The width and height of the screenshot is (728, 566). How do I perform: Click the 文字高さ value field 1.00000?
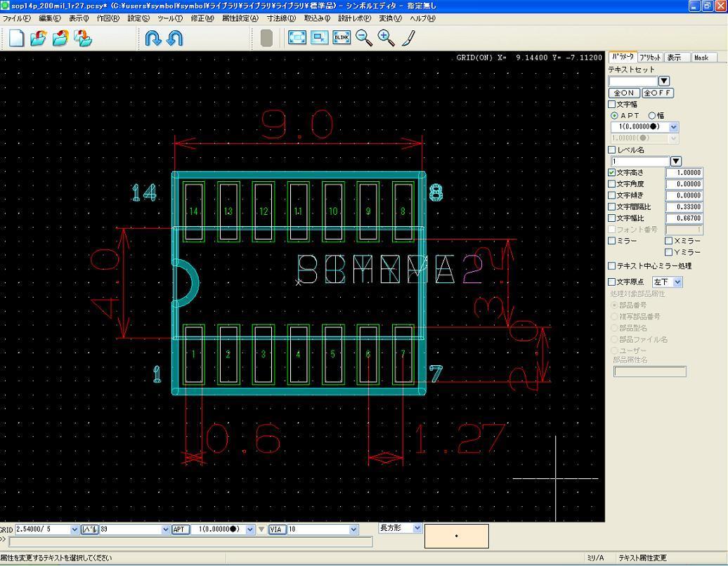click(x=684, y=173)
